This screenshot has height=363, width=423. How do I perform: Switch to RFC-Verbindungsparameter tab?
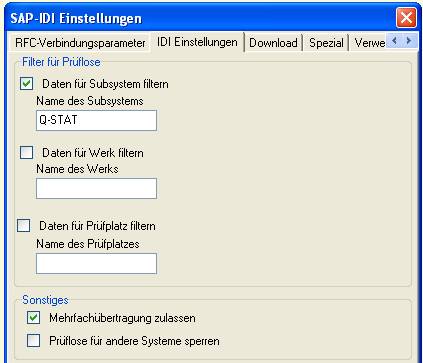coord(80,43)
